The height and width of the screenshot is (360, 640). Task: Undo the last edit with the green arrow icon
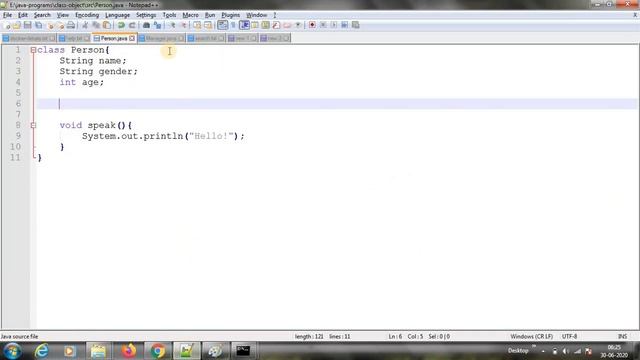coord(121,25)
